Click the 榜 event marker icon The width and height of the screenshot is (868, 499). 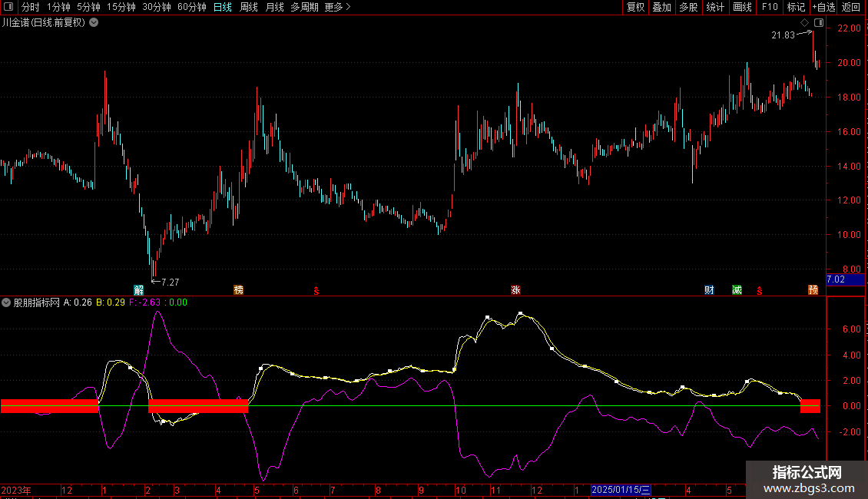[239, 290]
